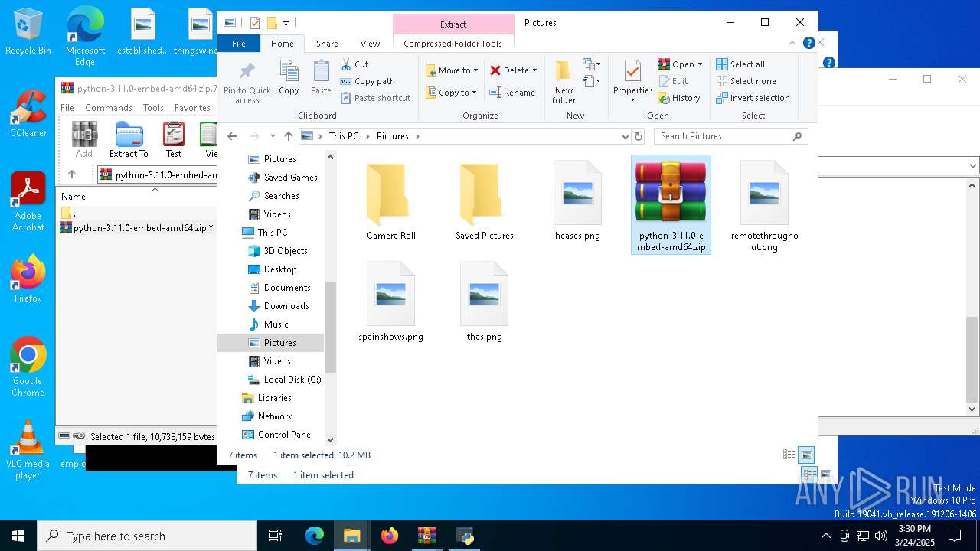Open Firefox from the taskbar
This screenshot has width=980, height=551.
tap(390, 536)
